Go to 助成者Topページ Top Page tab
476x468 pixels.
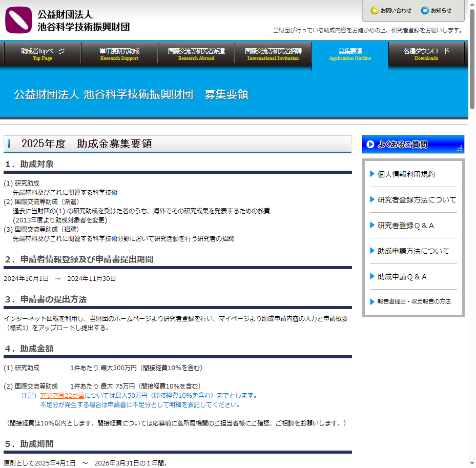[43, 54]
